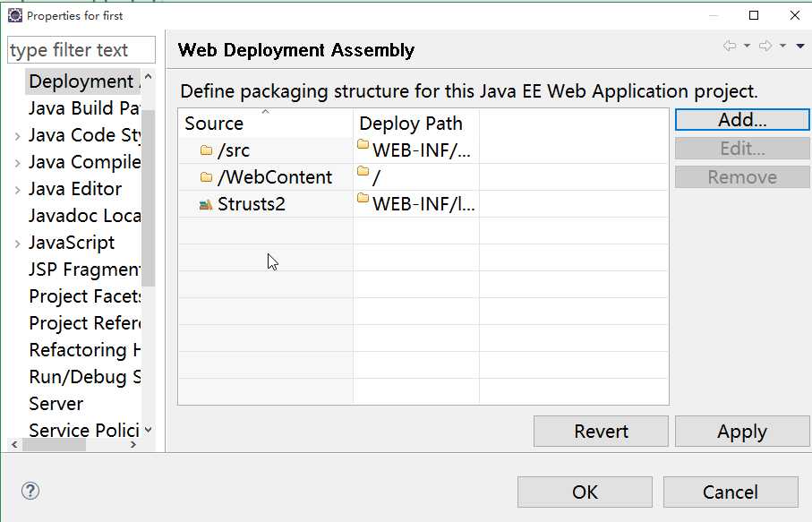Click the Struts2 library icon

point(206,204)
